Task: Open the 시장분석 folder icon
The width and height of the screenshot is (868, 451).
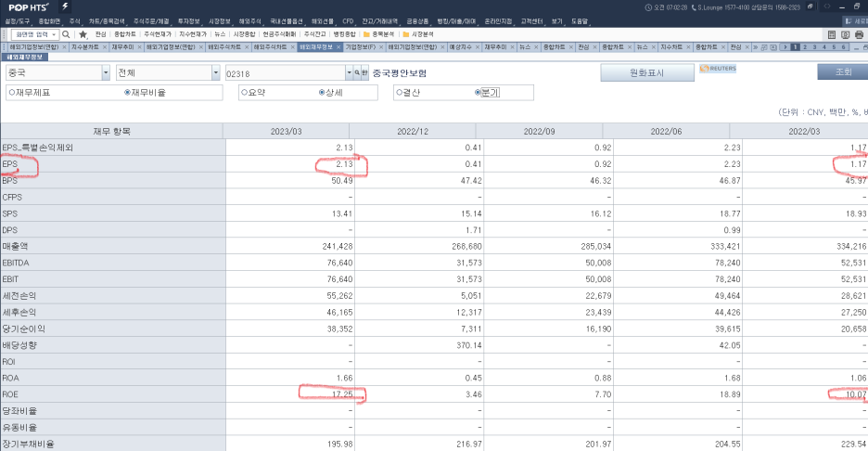Action: [x=406, y=34]
